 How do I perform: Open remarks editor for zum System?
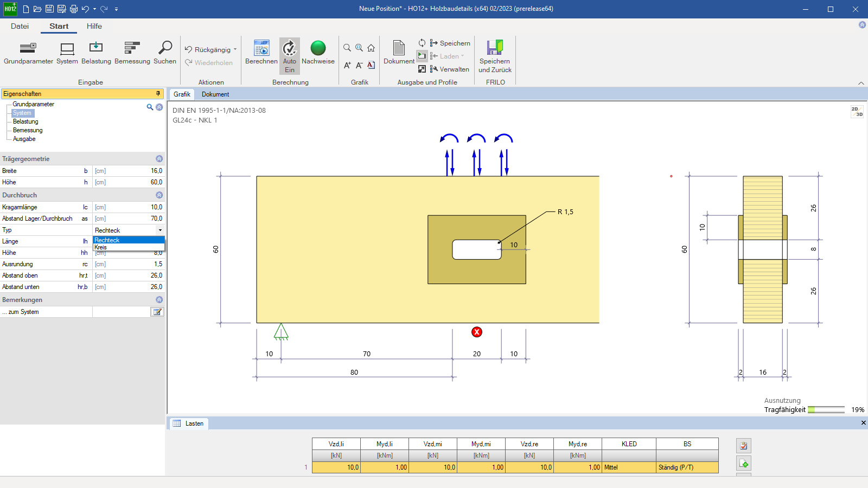(x=157, y=312)
